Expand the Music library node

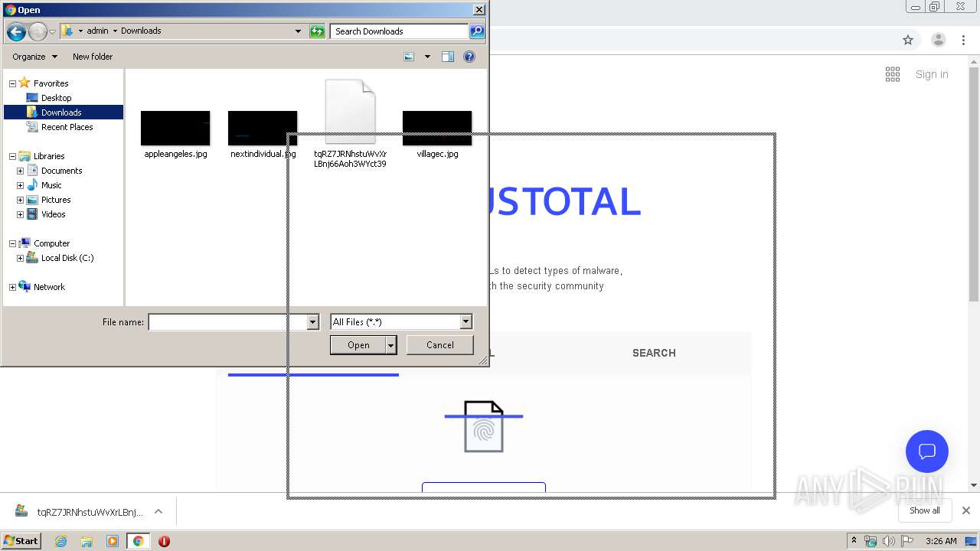click(20, 185)
